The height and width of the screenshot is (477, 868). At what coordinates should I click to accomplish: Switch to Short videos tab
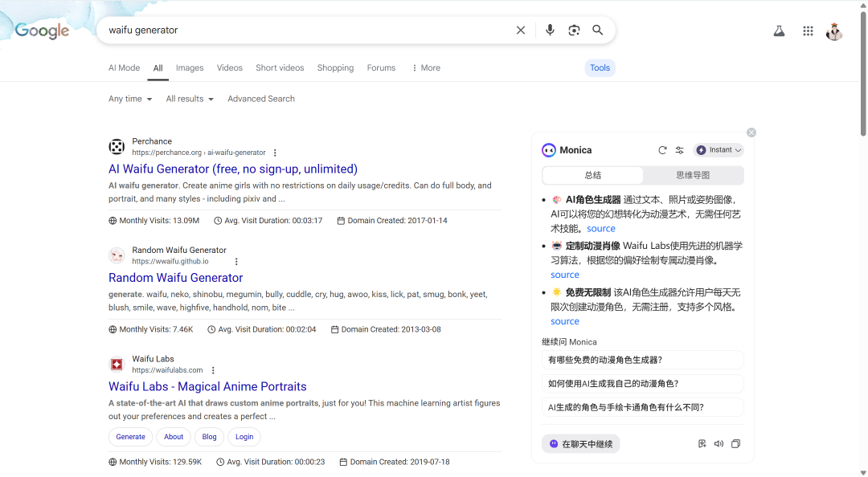point(280,68)
